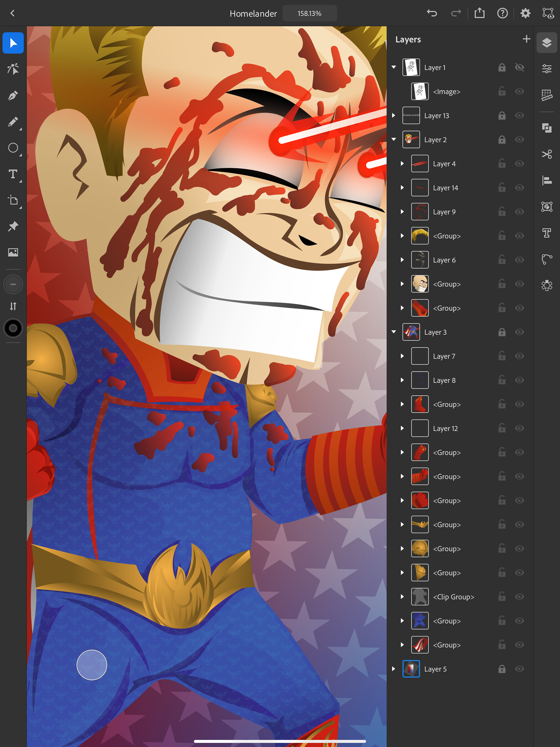
Task: Collapse Layer 2 contents
Action: [394, 139]
